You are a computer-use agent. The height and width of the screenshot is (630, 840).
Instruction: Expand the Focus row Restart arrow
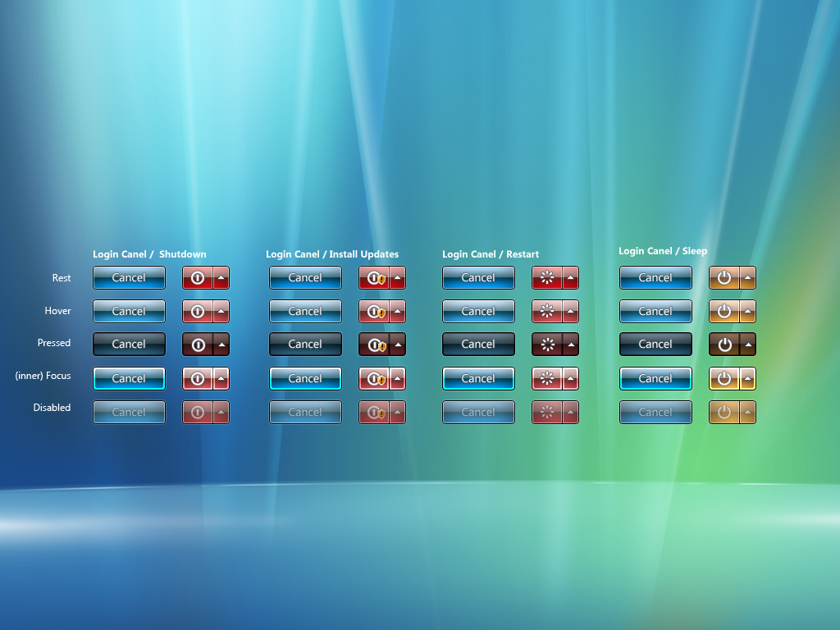point(571,379)
